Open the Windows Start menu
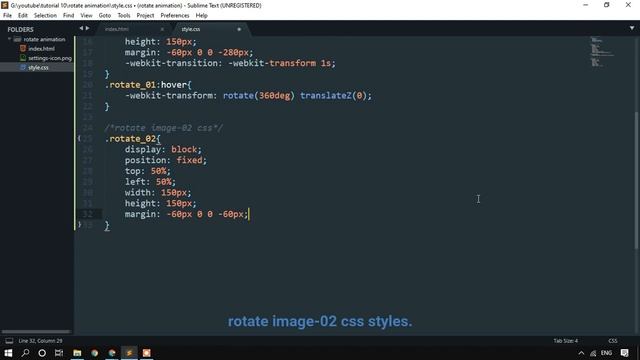Viewport: 640px width, 360px height. pos(8,353)
